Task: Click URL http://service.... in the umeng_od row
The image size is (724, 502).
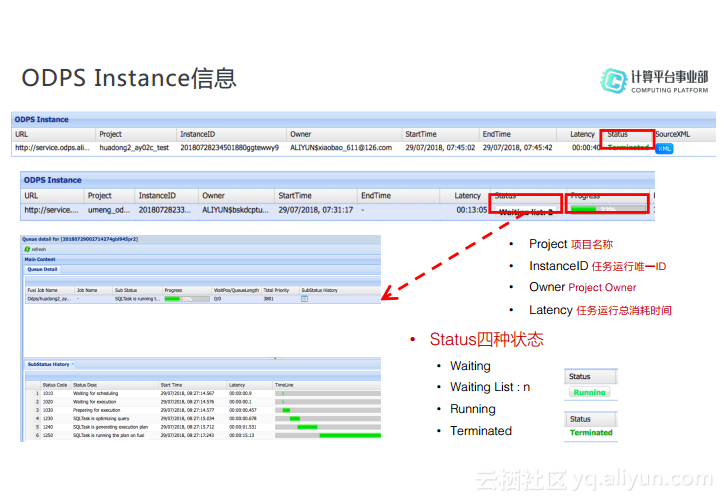Action: pos(51,210)
